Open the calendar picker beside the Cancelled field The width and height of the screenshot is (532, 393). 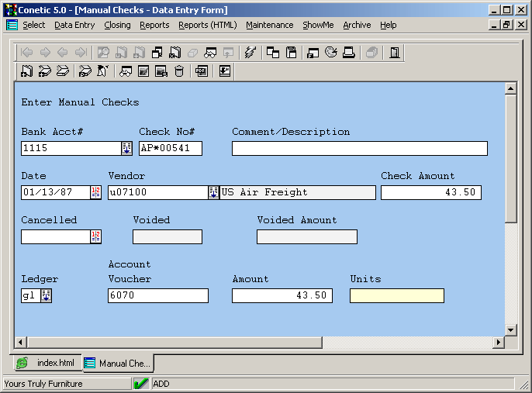(x=96, y=236)
